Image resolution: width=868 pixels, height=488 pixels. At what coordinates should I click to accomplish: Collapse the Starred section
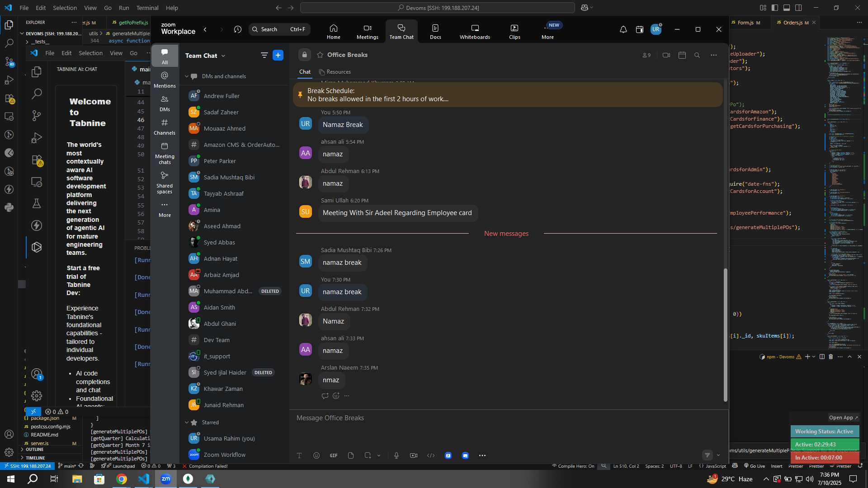coord(186,422)
